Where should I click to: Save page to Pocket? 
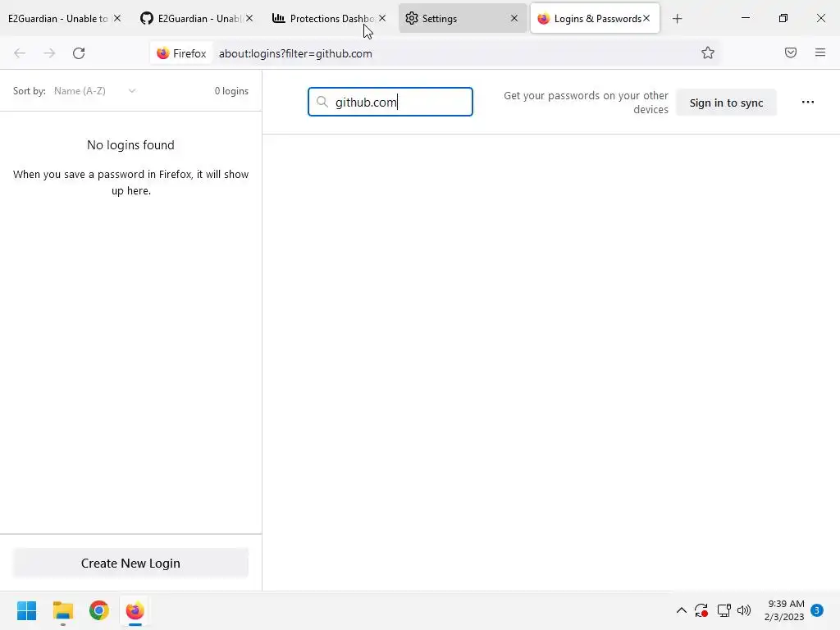tap(791, 52)
